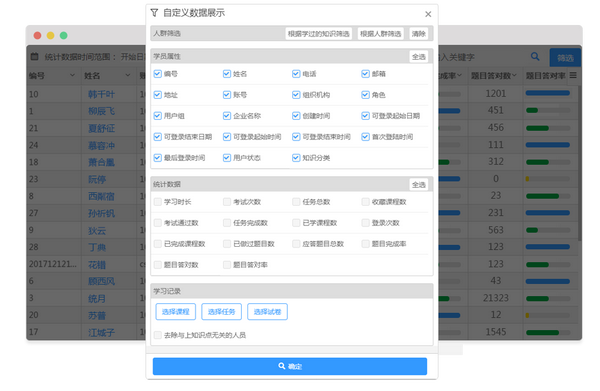Click the green progress bar in row 451

pos(548,110)
